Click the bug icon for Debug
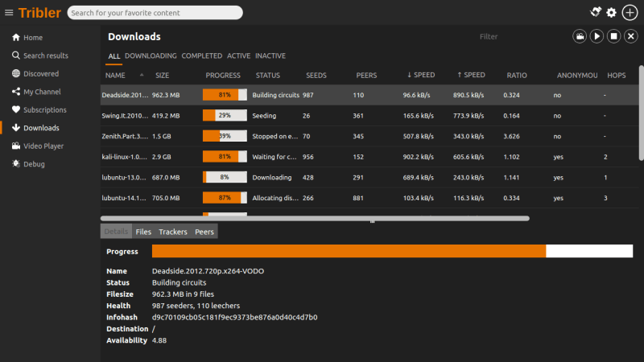The width and height of the screenshot is (644, 362). coord(16,164)
